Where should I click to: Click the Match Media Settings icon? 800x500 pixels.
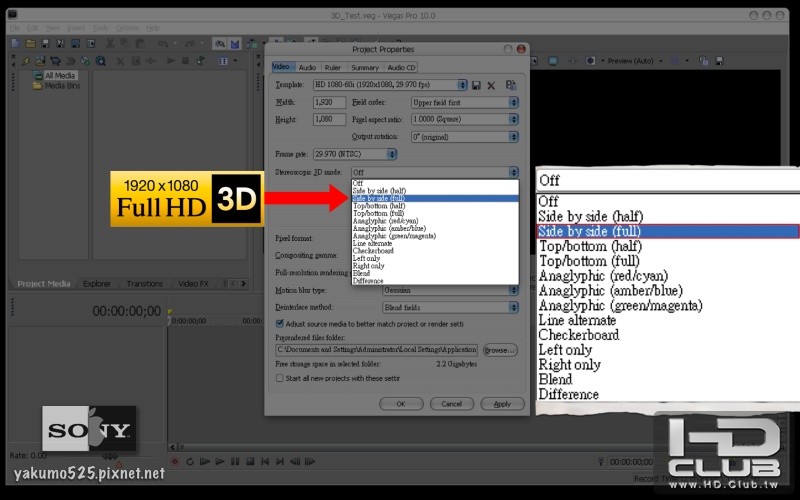pyautogui.click(x=511, y=85)
